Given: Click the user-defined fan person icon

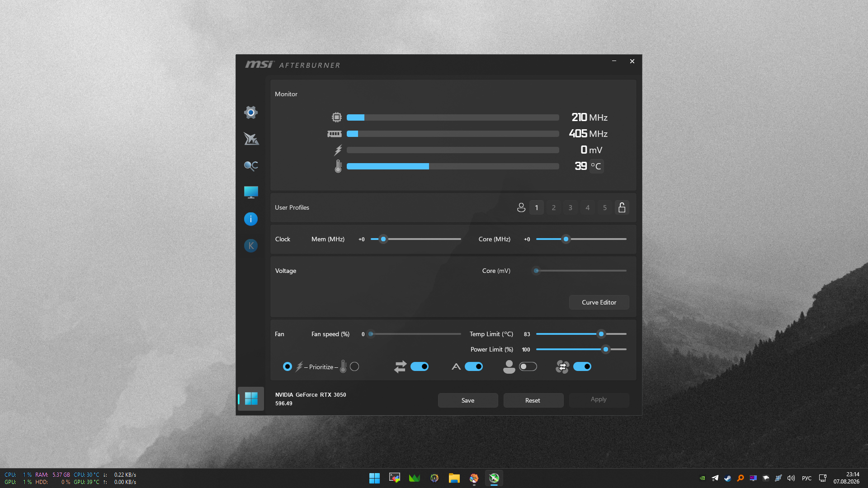Looking at the screenshot, I should click(509, 366).
